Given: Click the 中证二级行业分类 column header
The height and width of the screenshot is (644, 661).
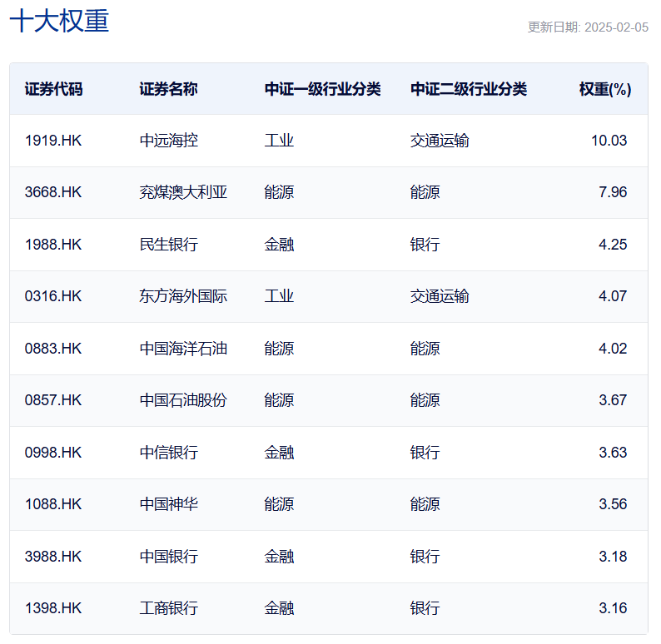Looking at the screenshot, I should pyautogui.click(x=468, y=89).
